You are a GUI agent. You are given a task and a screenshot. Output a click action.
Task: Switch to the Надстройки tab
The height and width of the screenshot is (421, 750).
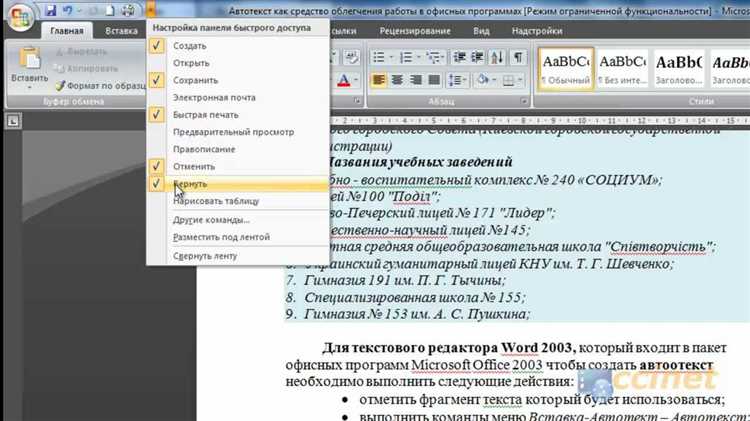point(537,31)
